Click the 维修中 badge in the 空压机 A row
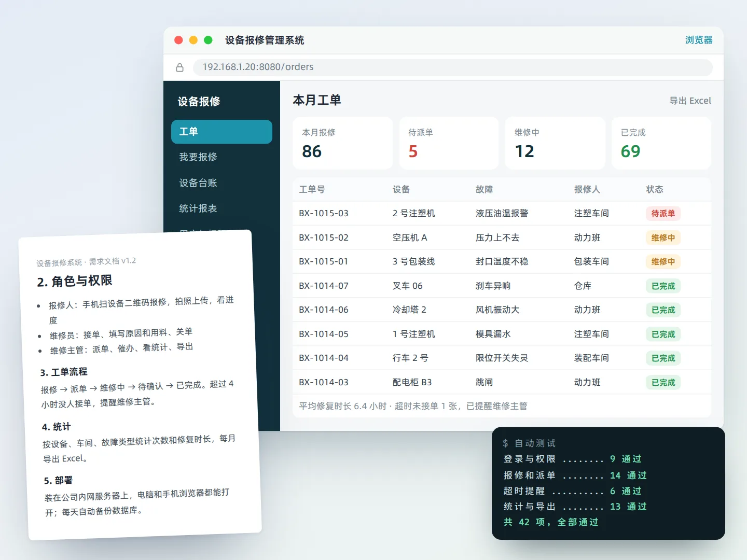The image size is (747, 560). [x=663, y=238]
